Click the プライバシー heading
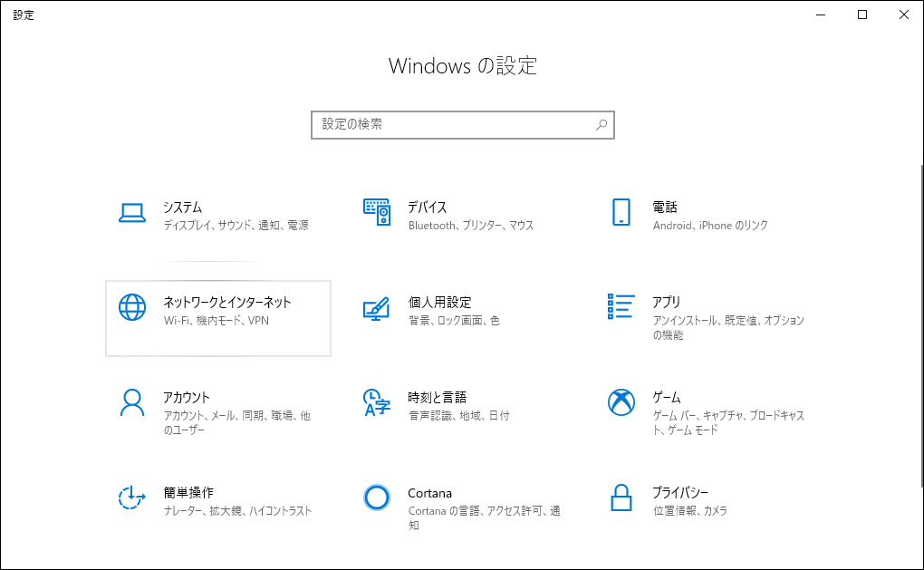924x570 pixels. (680, 493)
